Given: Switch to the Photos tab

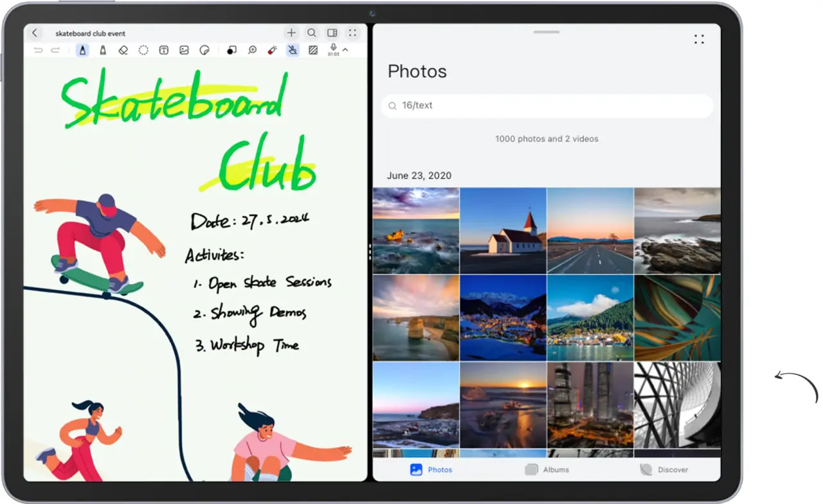Looking at the screenshot, I should (431, 470).
